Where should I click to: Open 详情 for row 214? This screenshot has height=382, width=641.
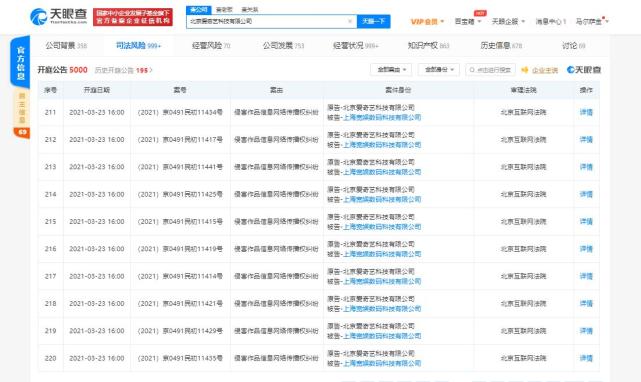tap(586, 194)
